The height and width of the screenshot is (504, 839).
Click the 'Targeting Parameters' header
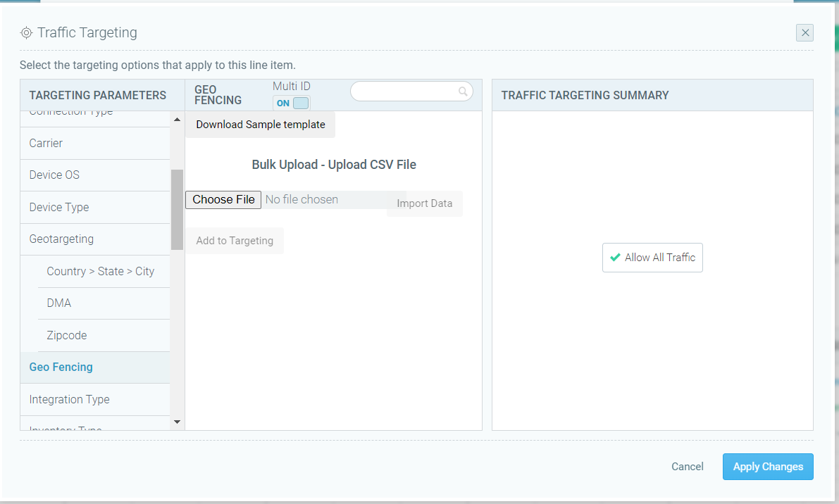pos(98,95)
